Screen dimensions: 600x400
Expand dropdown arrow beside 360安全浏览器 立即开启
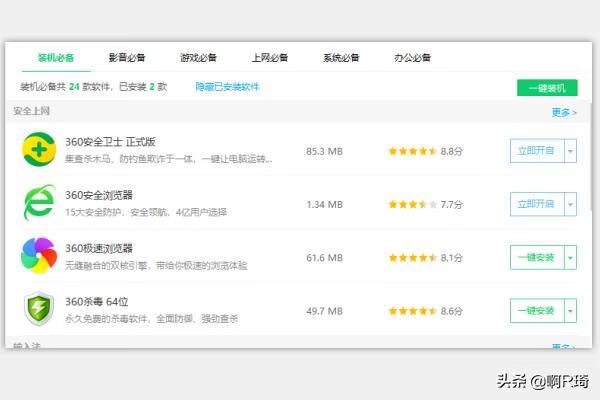[x=571, y=204]
